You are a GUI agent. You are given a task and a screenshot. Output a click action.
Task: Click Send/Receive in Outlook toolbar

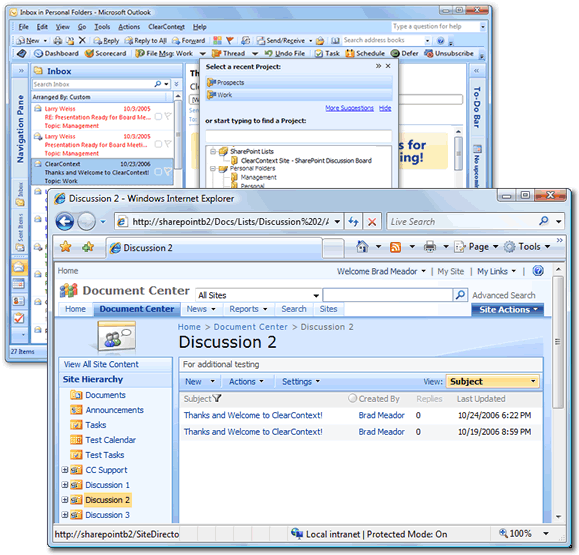tap(281, 41)
